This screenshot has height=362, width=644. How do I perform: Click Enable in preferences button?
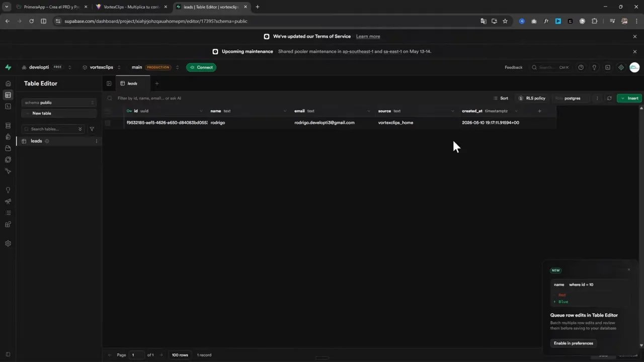574,343
